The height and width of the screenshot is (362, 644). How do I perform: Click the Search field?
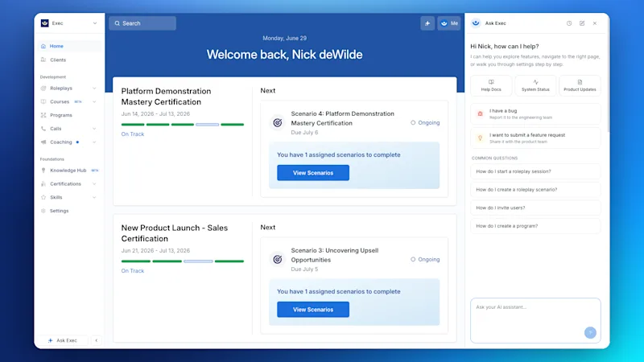[x=142, y=23]
